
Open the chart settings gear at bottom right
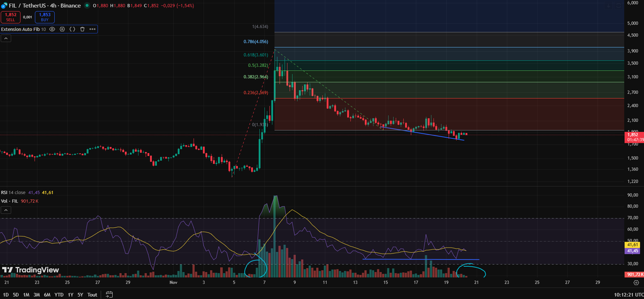pyautogui.click(x=635, y=281)
